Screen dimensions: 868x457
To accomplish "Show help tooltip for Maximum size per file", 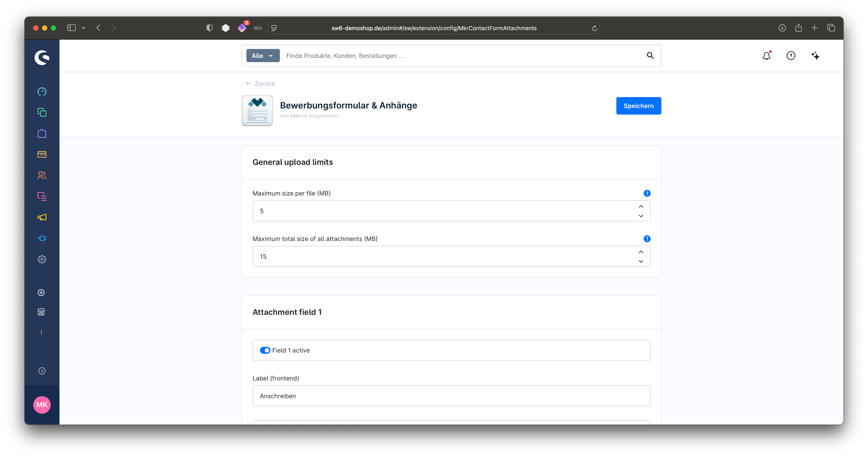I will click(x=647, y=193).
